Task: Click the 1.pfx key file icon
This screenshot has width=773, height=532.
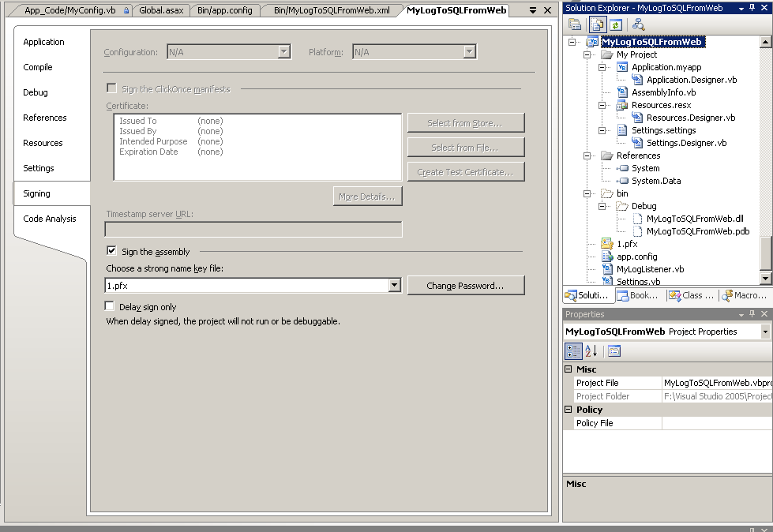Action: [607, 243]
